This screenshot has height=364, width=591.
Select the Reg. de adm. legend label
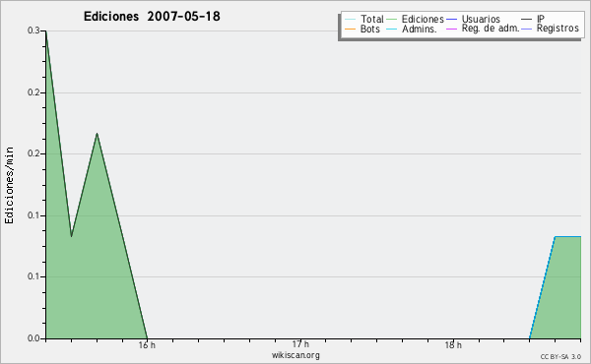491,29
